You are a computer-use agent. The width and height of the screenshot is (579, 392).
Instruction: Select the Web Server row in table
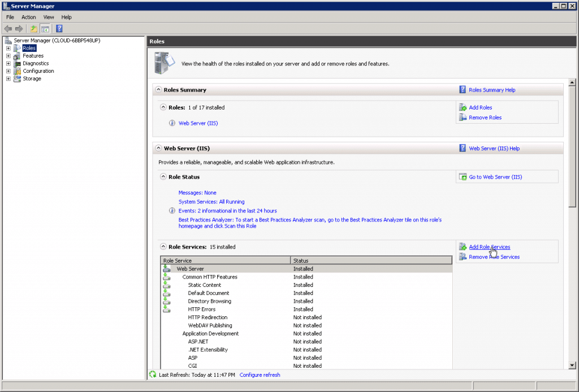tap(306, 269)
